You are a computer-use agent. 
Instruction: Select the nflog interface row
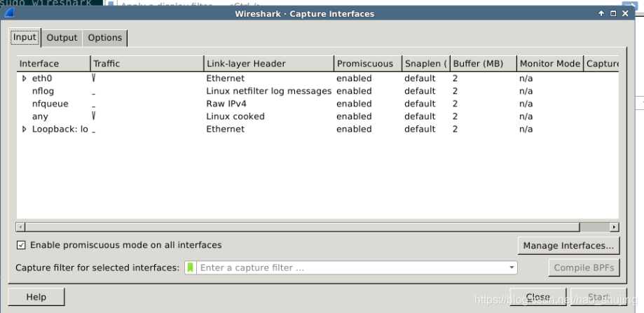coord(317,91)
